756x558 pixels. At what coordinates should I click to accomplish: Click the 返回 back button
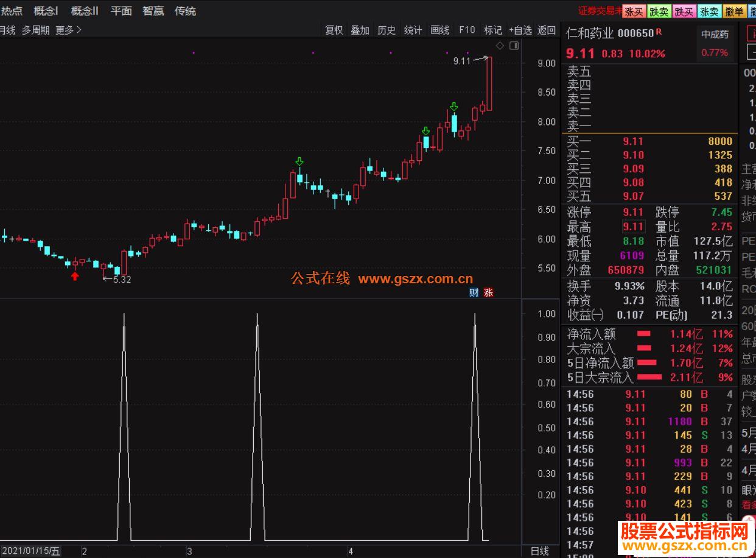547,30
